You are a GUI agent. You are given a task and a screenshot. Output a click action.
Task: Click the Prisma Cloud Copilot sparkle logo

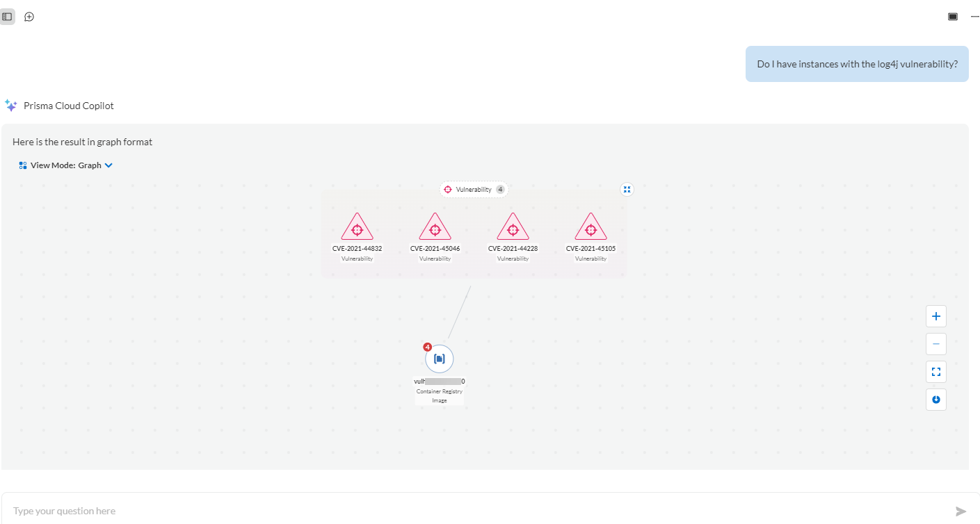click(x=10, y=106)
